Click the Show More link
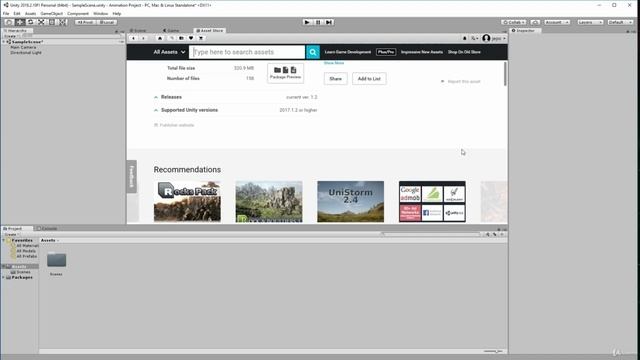Image resolution: width=640 pixels, height=360 pixels. 334,63
